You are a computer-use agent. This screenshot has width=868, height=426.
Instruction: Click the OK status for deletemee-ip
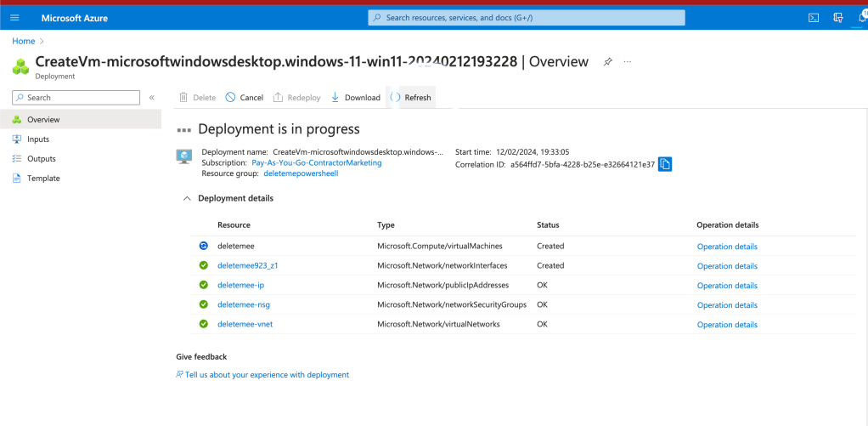(542, 285)
